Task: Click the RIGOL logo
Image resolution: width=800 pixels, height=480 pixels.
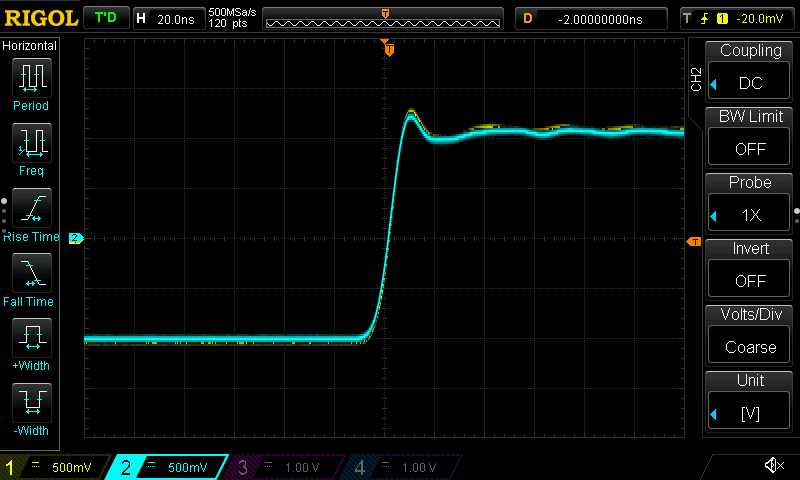Action: (x=41, y=18)
